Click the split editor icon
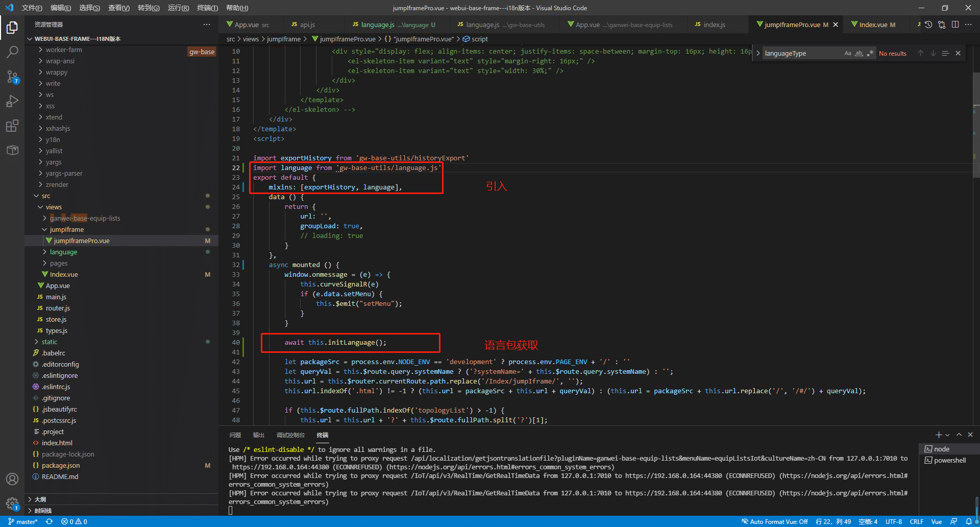Viewport: 980px width, 527px height. [955, 25]
